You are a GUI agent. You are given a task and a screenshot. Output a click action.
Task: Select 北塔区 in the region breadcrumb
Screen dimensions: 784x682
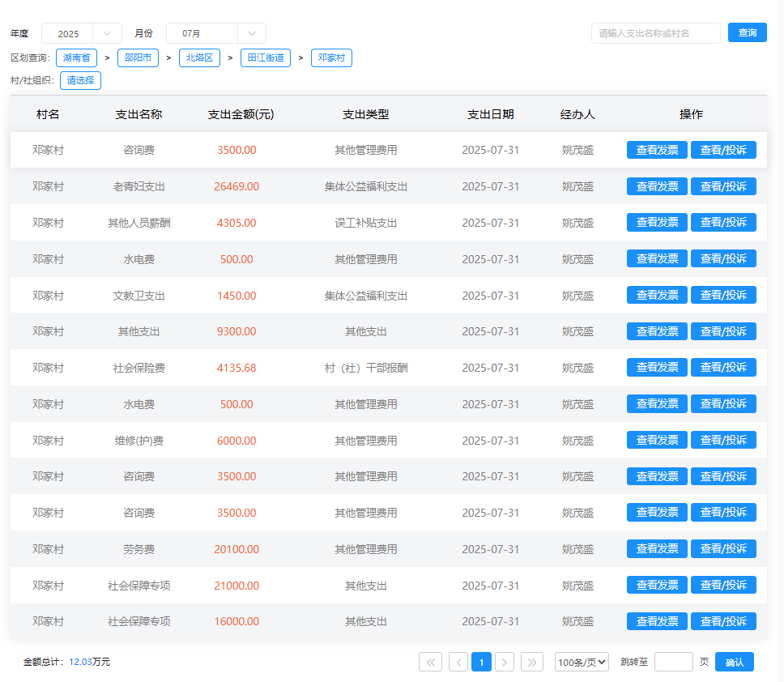tap(199, 58)
